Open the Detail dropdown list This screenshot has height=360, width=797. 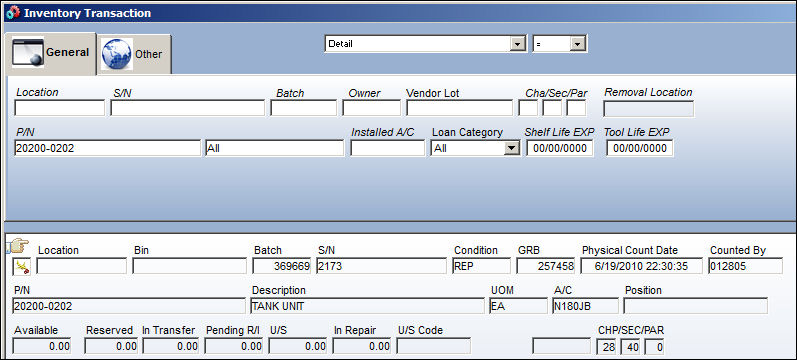coord(517,44)
